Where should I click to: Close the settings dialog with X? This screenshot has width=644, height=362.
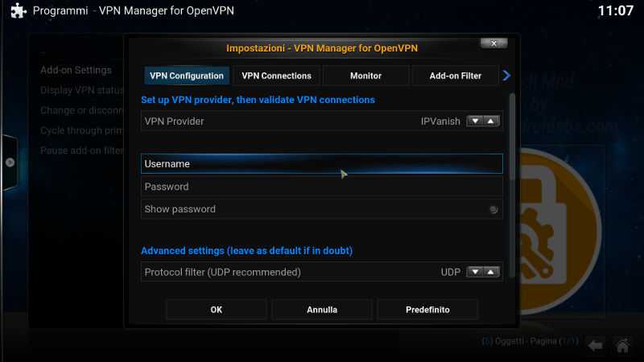493,43
